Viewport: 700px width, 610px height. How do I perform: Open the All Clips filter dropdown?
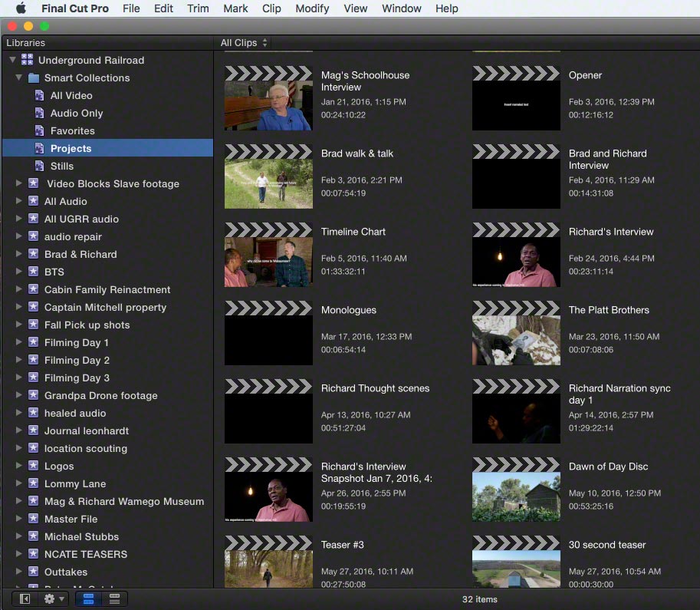[244, 43]
